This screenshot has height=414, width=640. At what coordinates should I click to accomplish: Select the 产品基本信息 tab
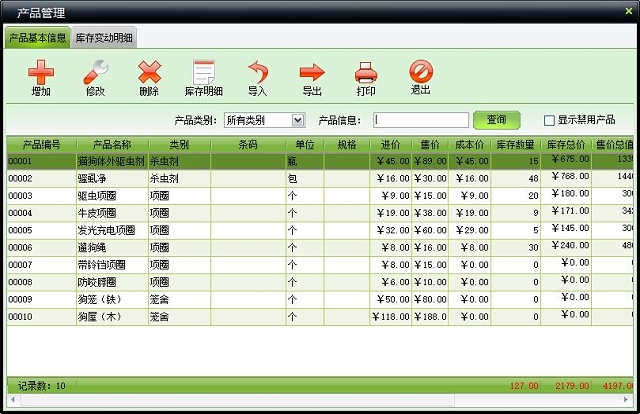[x=37, y=38]
